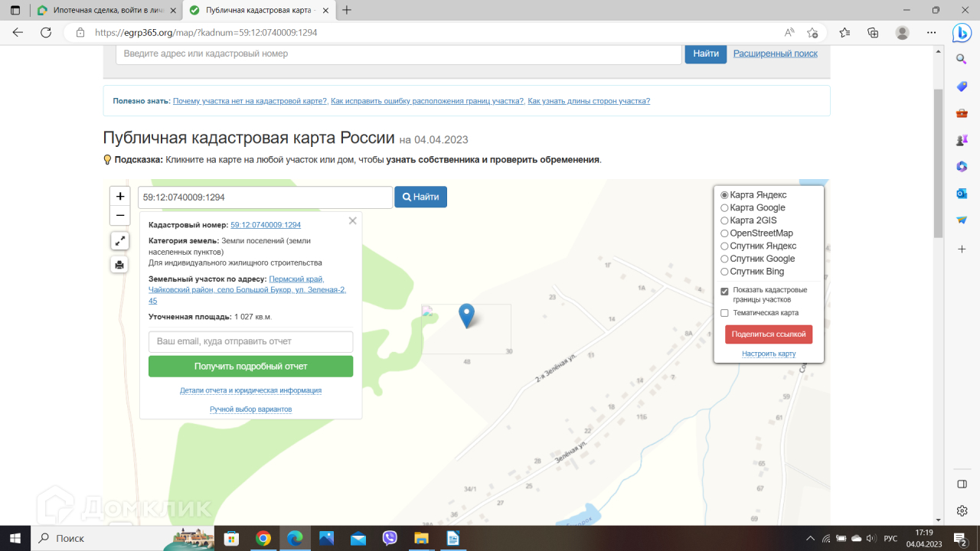Open Ручной выбор вариантов link
Screen dimensions: 980x551
250,409
